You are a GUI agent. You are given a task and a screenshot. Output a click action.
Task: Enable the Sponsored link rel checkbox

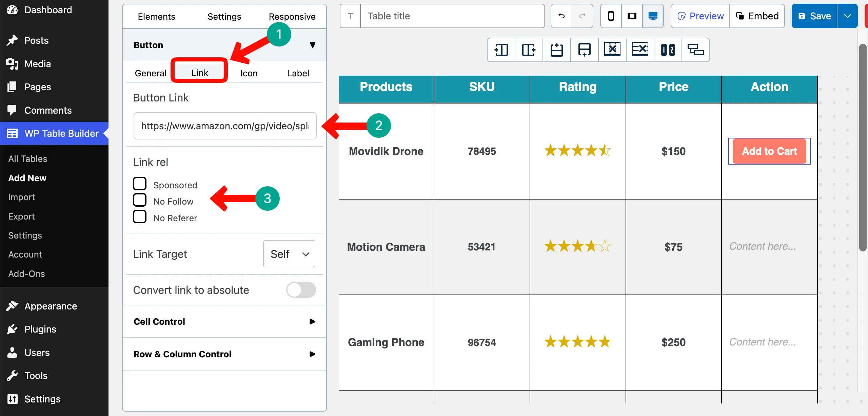(140, 184)
